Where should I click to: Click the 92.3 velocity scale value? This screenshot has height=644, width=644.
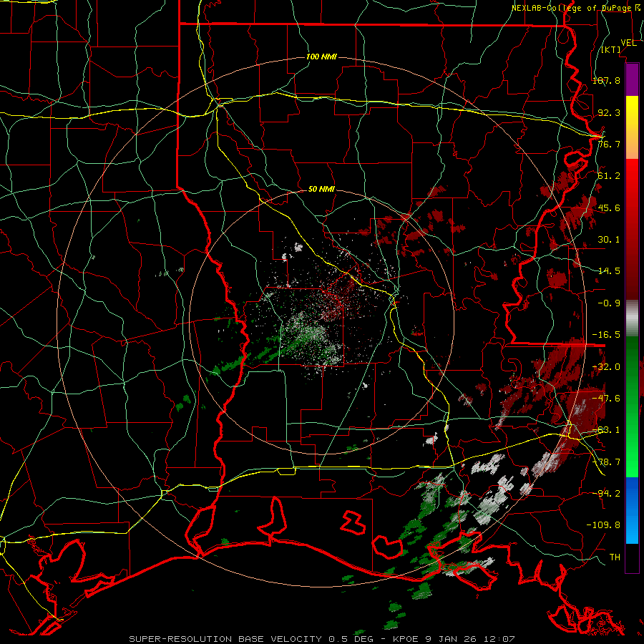(x=609, y=112)
